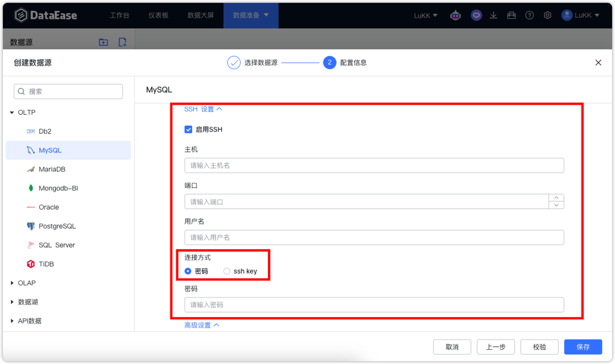615x364 pixels.
Task: Click the 选择数据源 step label
Action: (x=261, y=63)
